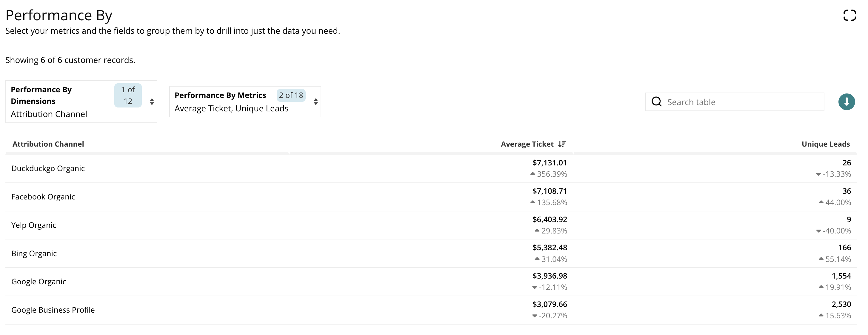Select the Facebook Organic row
Image resolution: width=868 pixels, height=335 pixels.
(x=43, y=197)
